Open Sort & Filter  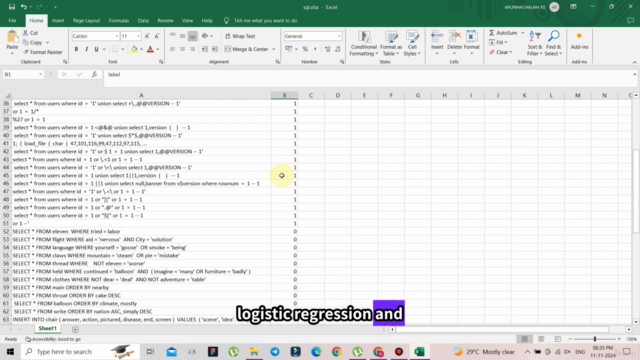point(535,44)
